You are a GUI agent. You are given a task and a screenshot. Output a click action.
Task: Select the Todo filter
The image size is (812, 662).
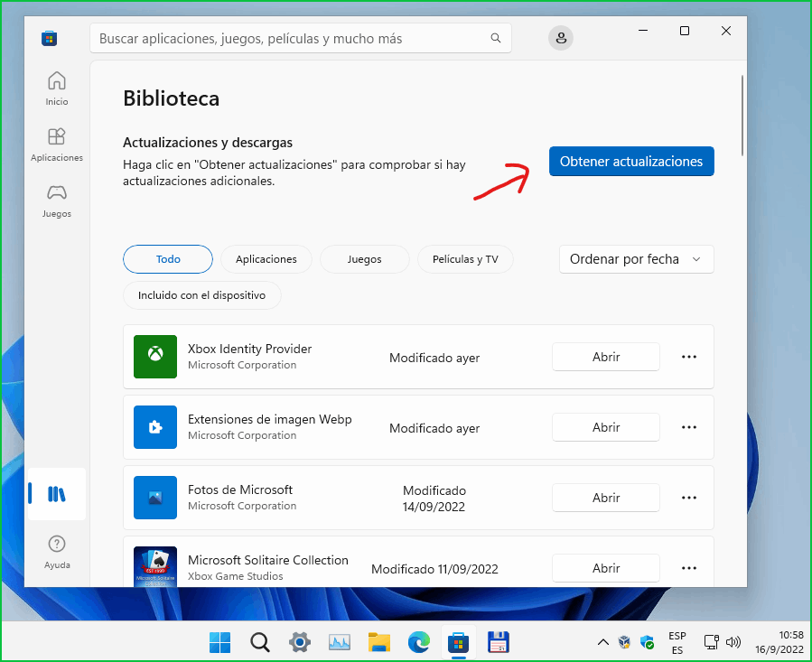[x=168, y=259]
